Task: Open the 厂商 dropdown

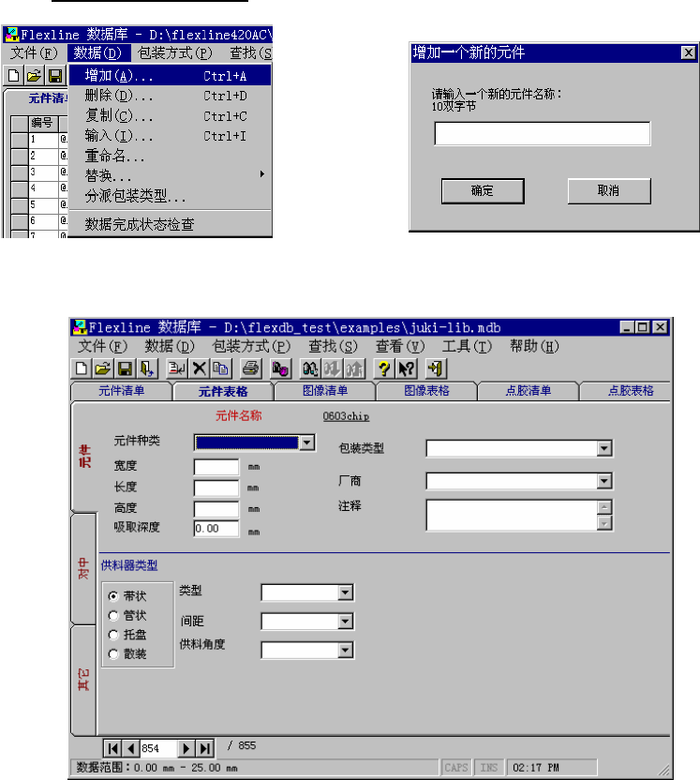Action: click(x=604, y=481)
